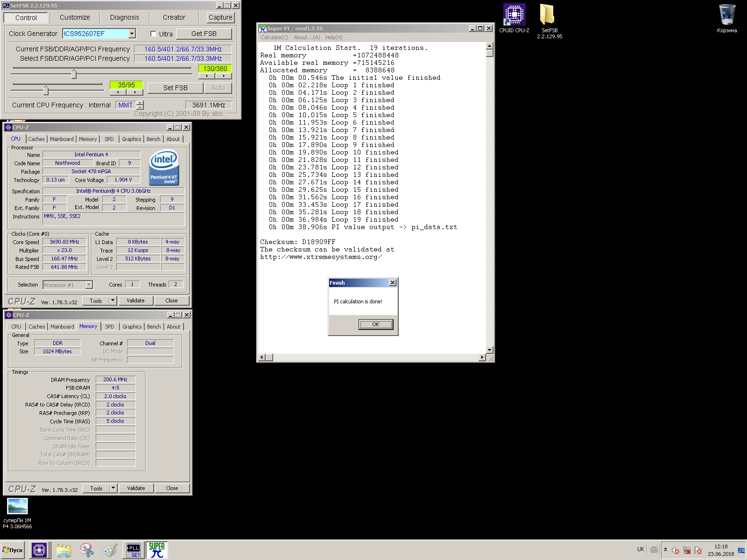
Task: Click the Get FSB button
Action: coord(204,34)
